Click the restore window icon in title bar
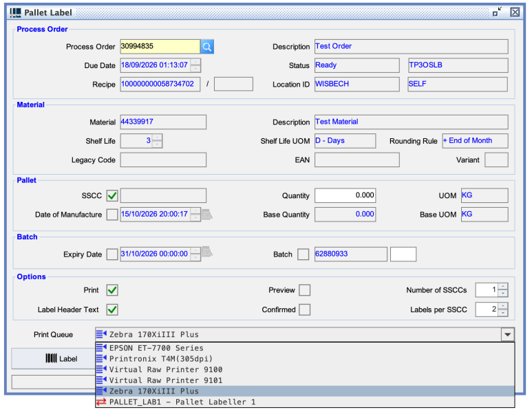Image resolution: width=532 pixels, height=412 pixels. [498, 12]
